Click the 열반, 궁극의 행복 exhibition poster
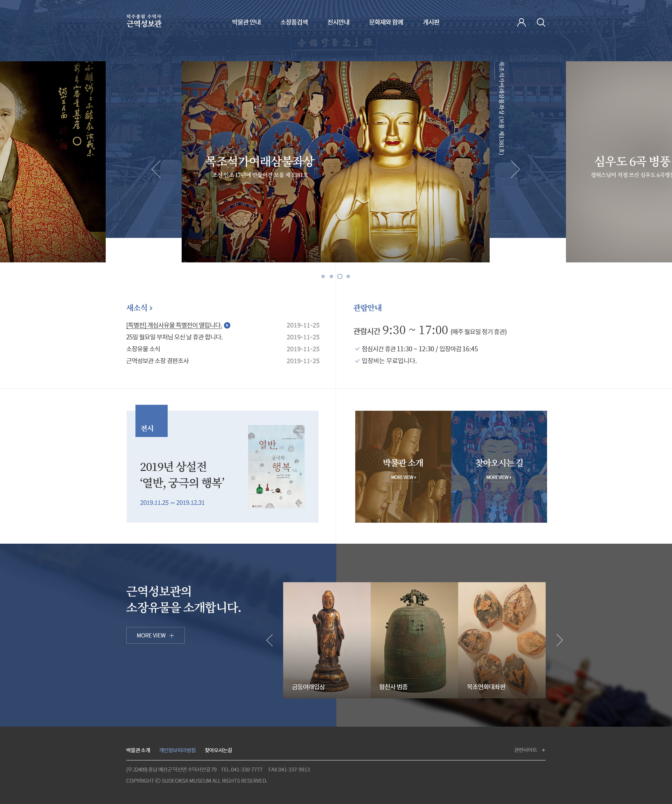Viewport: 672px width, 804px height. pos(276,466)
